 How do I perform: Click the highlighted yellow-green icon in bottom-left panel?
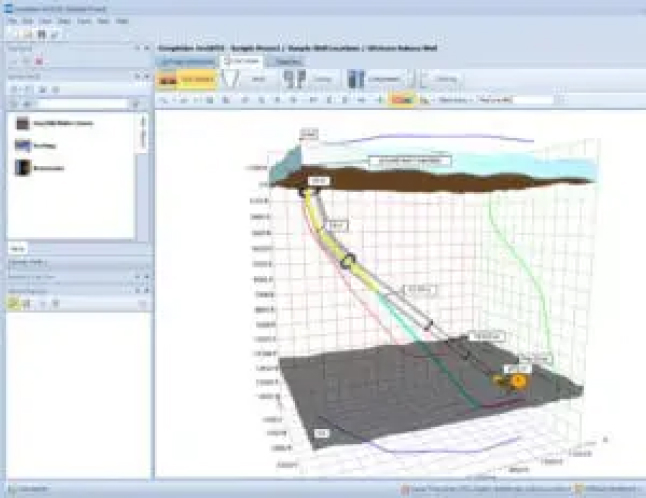pos(13,302)
